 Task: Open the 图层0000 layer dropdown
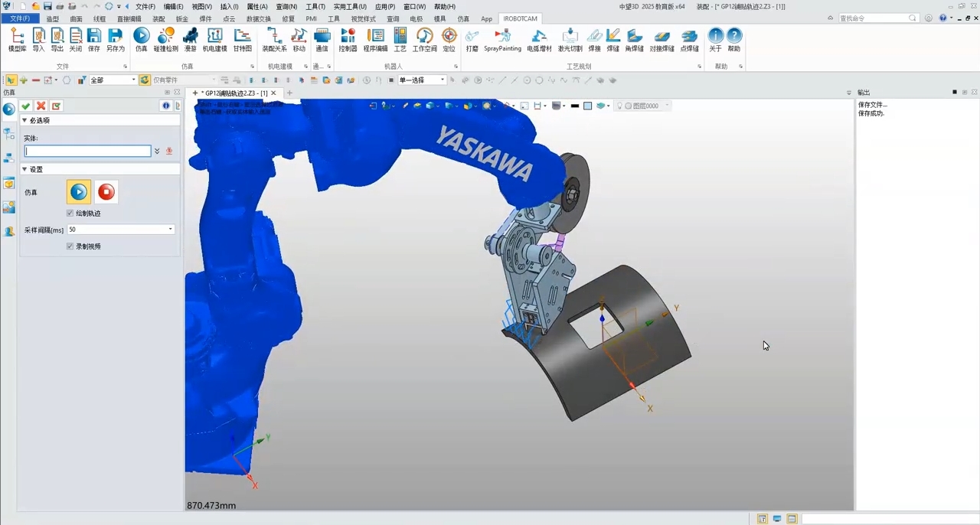[x=667, y=106]
